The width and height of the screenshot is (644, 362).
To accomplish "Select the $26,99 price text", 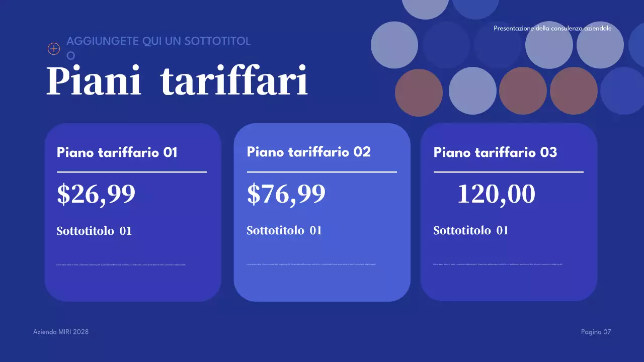I will 96,194.
